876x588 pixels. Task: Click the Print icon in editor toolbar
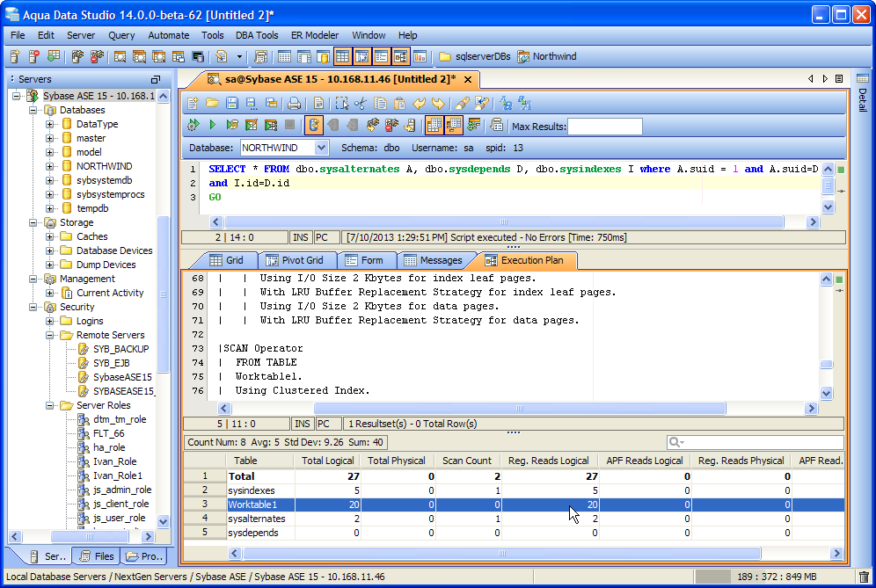pos(294,103)
